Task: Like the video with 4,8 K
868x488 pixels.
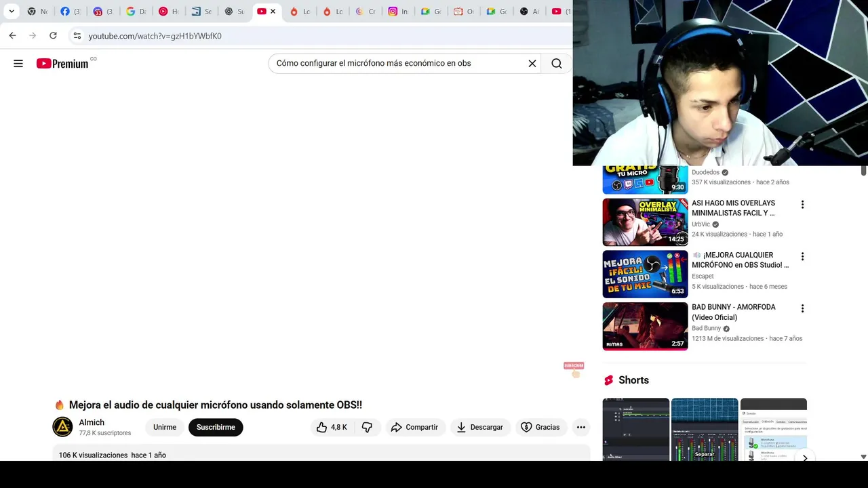Action: click(332, 427)
